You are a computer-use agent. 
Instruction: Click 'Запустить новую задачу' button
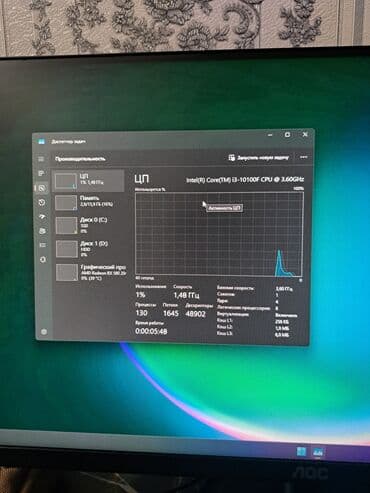258,158
